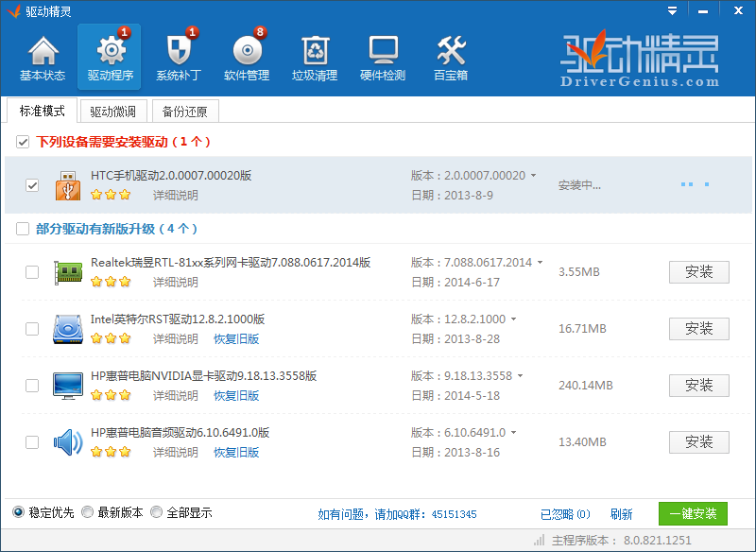Screen dimensions: 756x552
Task: Click the 刷新 refresh link
Action: click(x=621, y=514)
